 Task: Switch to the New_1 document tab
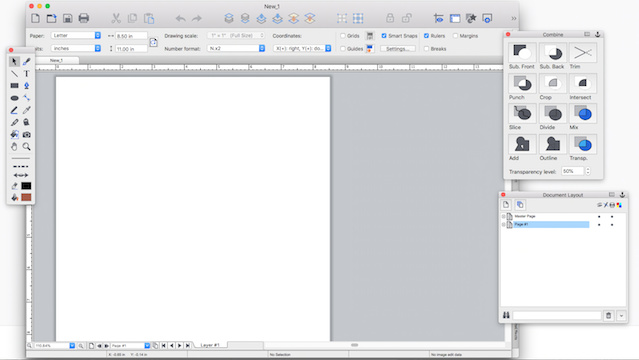coord(56,60)
